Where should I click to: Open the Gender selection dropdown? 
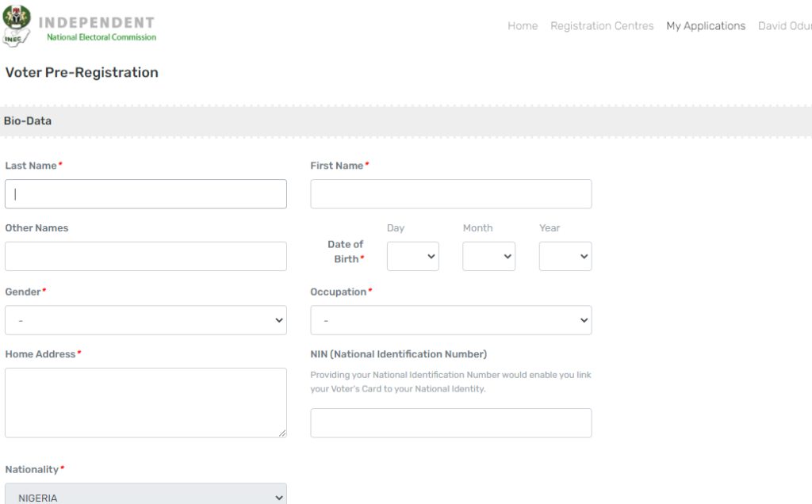(146, 320)
